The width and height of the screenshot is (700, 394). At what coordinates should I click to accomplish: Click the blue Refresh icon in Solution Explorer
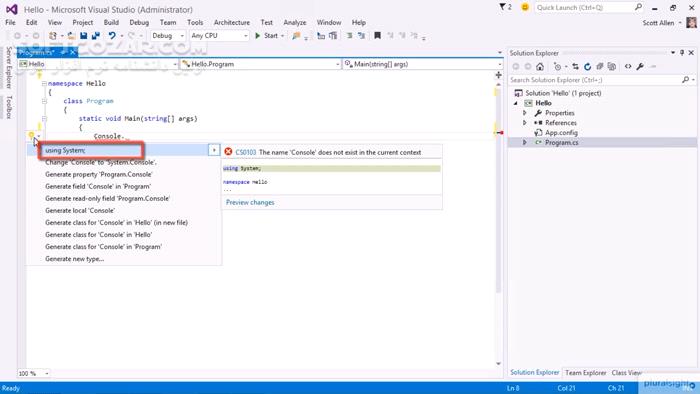588,66
